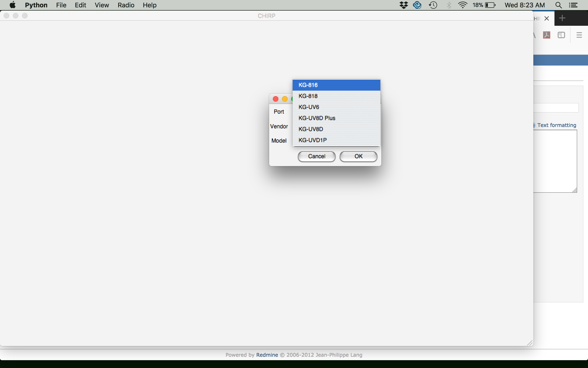Click the browser page single-line input field
Screen dimensions: 588x368
point(556,108)
